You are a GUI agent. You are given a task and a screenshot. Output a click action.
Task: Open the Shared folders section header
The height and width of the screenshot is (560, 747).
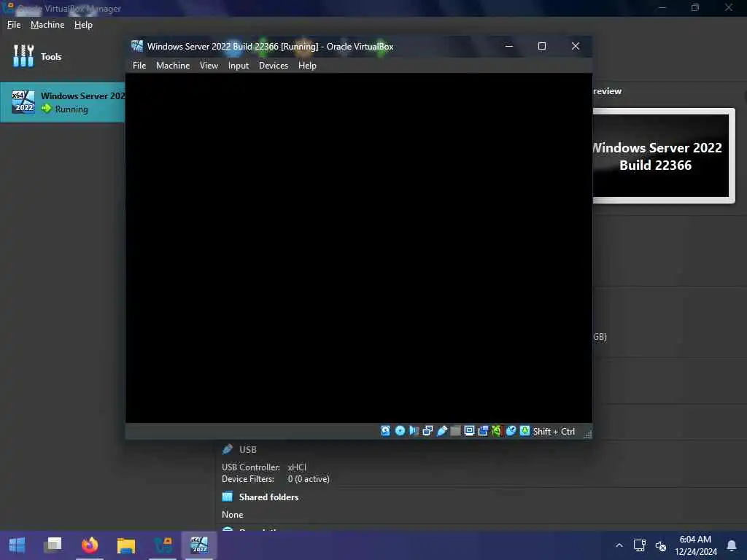coord(268,497)
